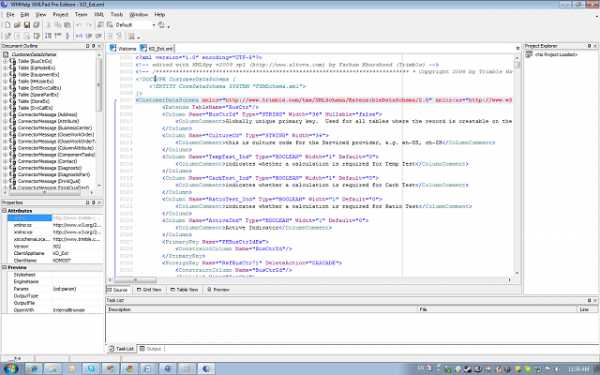Click the editor horizontal scrollbar thumb
The height and width of the screenshot is (375, 600).
(136, 280)
